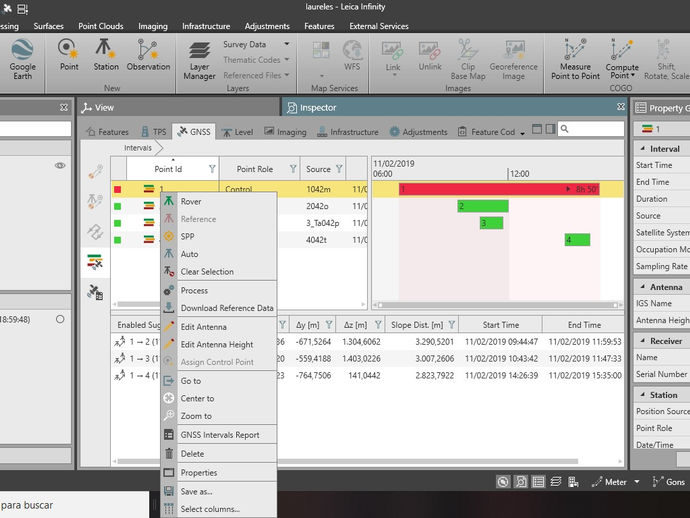
Task: Click the Windows taskbar search box
Action: click(x=73, y=505)
